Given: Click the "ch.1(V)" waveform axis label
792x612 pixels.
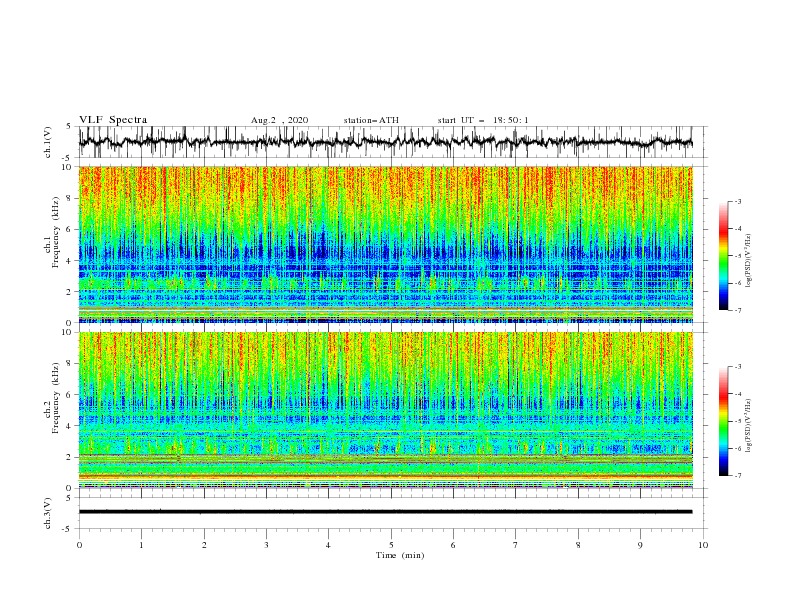Looking at the screenshot, I should 48,142.
